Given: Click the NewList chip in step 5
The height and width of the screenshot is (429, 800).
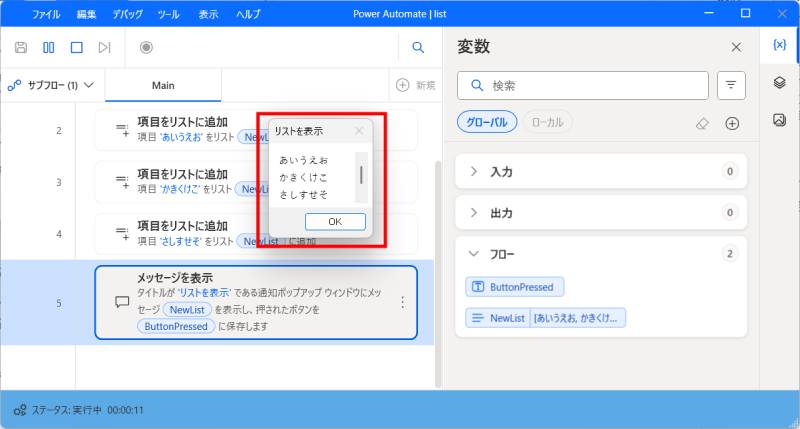Looking at the screenshot, I should coord(187,310).
